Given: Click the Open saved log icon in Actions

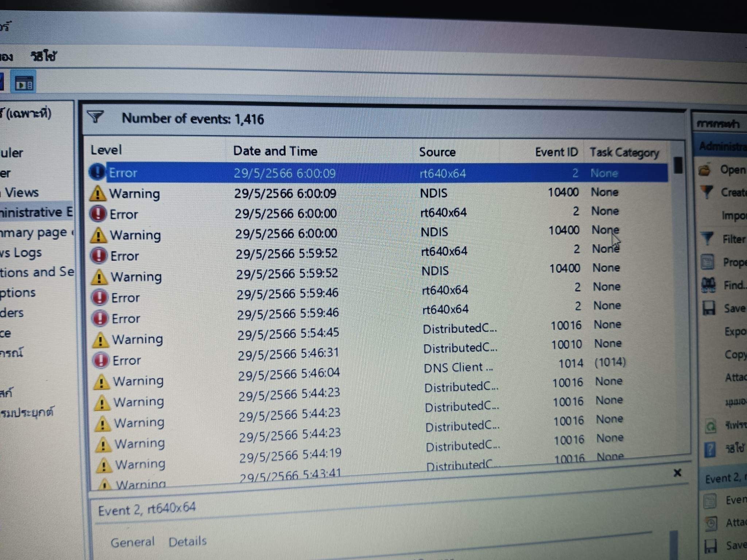Looking at the screenshot, I should pyautogui.click(x=705, y=170).
